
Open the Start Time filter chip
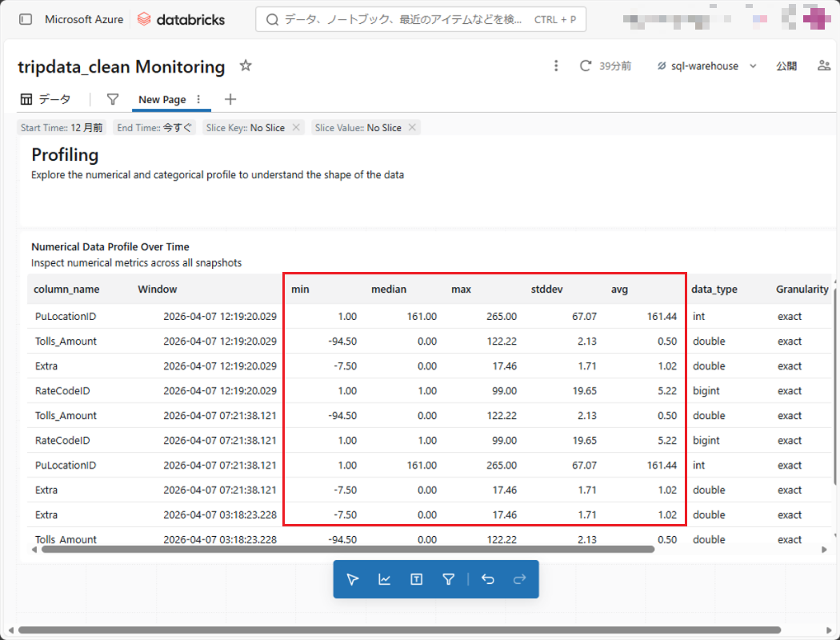(62, 127)
